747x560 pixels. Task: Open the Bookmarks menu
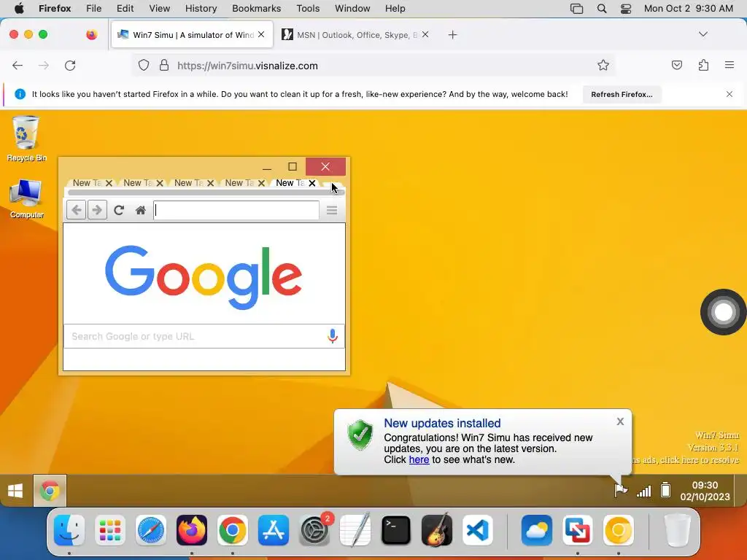256,9
